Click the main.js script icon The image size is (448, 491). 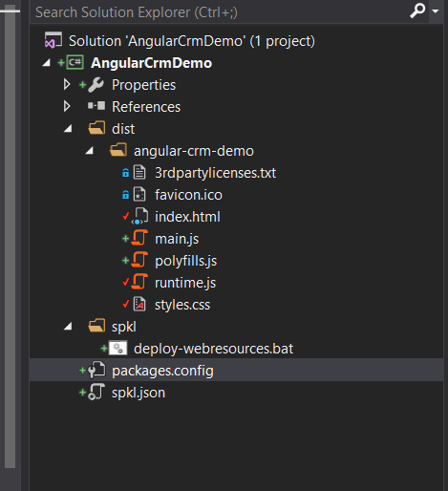139,238
